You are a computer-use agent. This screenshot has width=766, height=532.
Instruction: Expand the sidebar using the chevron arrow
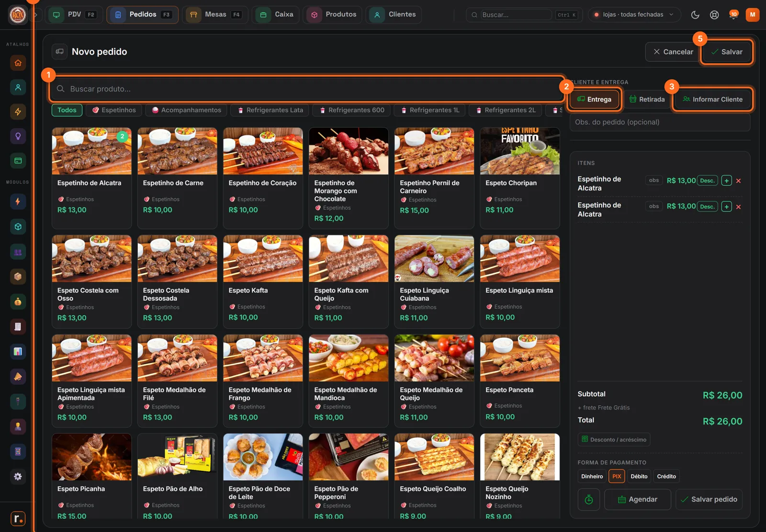coord(35,15)
